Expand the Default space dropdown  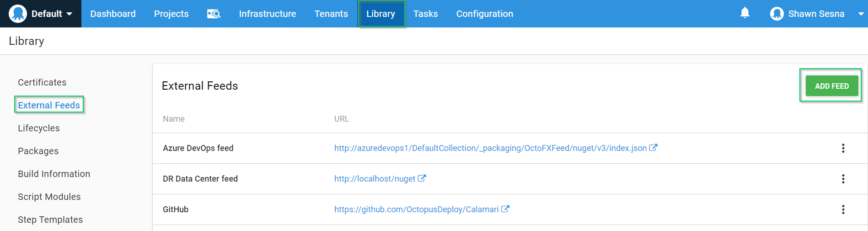pos(70,14)
